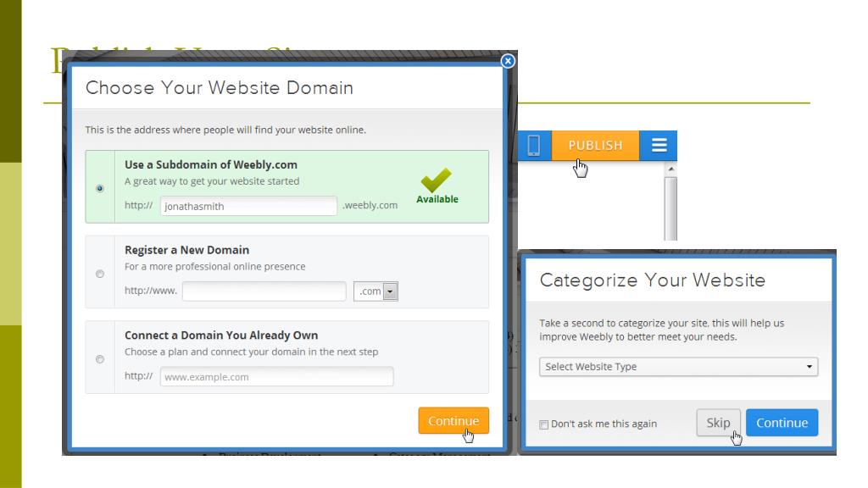Click the new domain name input field
Screen dimensions: 868x488
(x=264, y=291)
